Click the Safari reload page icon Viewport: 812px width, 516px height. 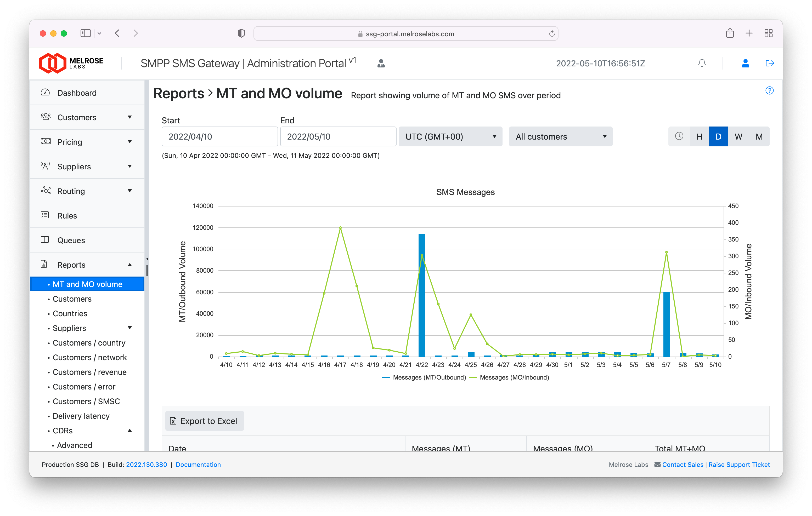(x=552, y=34)
